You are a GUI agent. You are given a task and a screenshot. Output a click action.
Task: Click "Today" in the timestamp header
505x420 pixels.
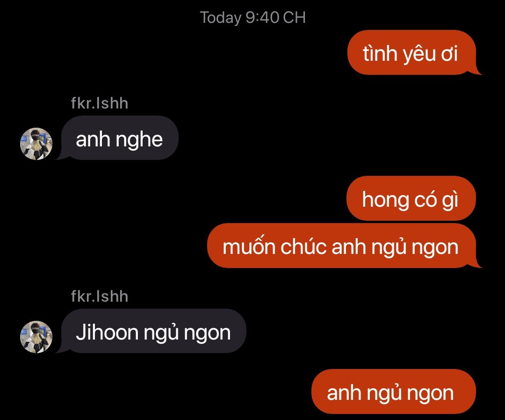[221, 18]
